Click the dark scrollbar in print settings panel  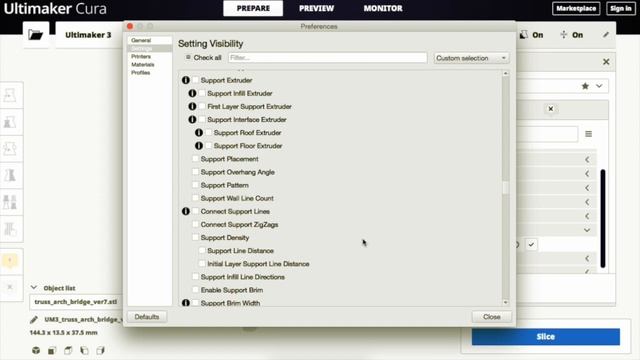coord(602,218)
